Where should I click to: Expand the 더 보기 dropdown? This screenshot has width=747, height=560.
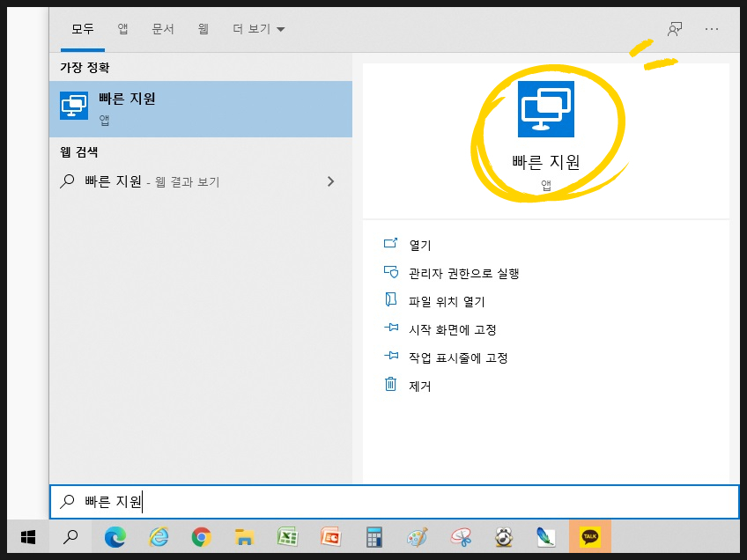(x=259, y=29)
